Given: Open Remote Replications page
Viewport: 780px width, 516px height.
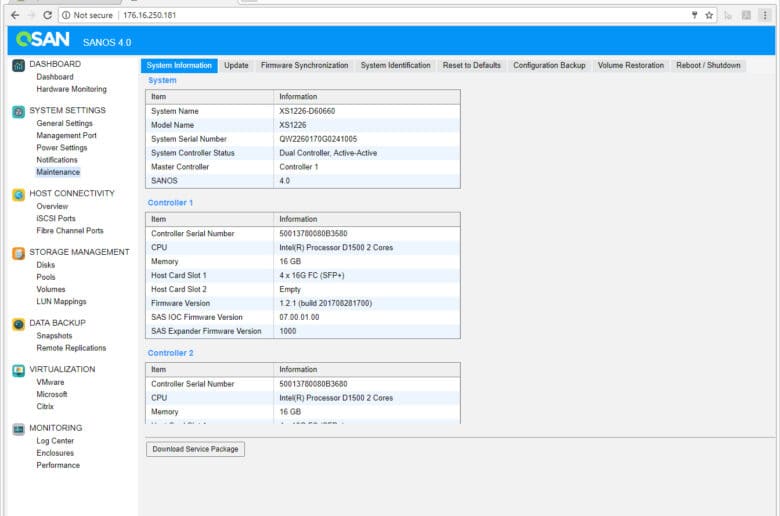Looking at the screenshot, I should [71, 348].
